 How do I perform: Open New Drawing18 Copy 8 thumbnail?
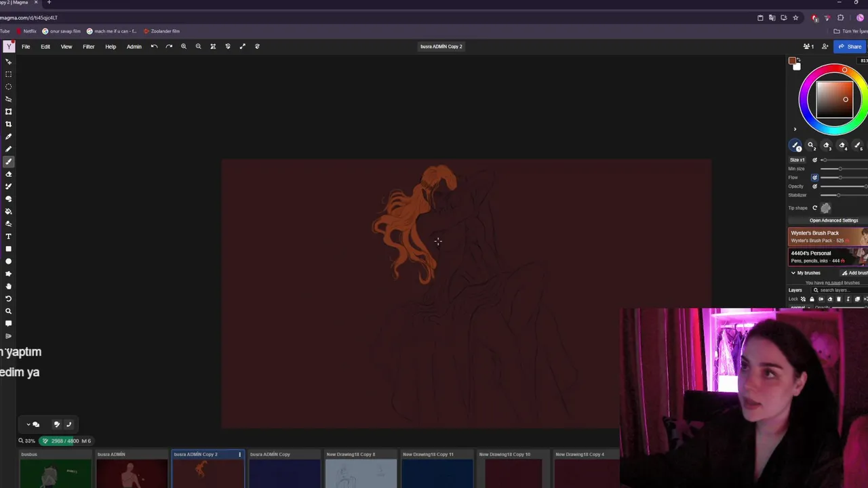coord(361,470)
